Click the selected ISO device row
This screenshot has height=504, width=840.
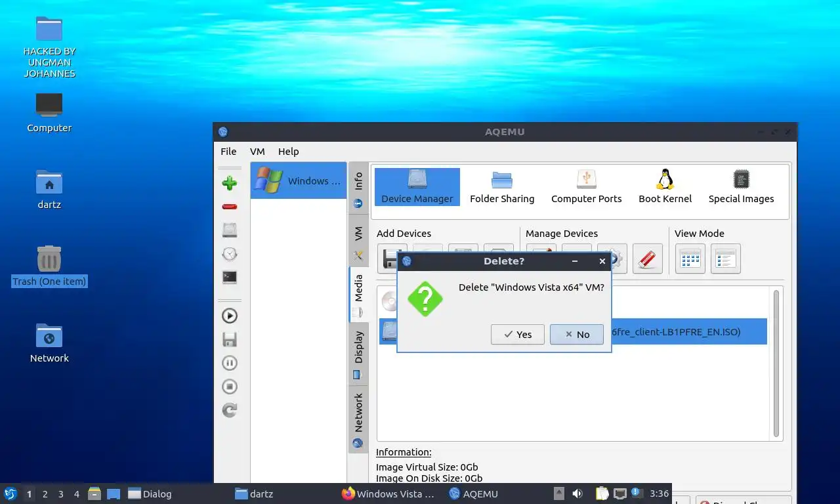click(573, 331)
